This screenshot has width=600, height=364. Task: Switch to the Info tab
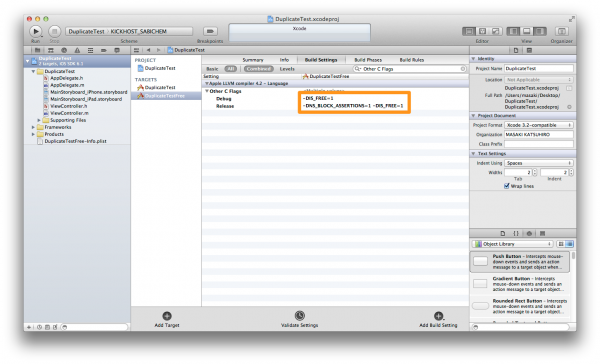click(x=284, y=60)
